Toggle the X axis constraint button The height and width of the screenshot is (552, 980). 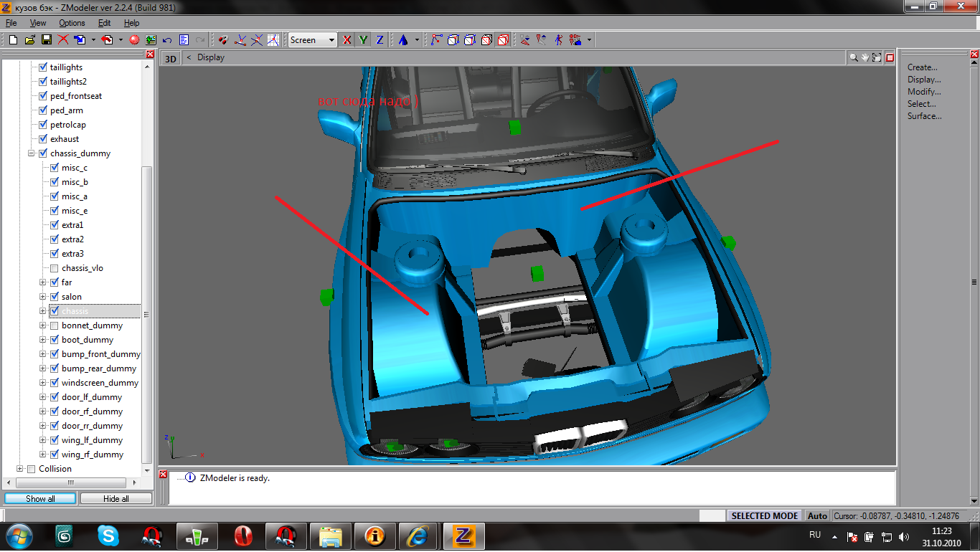coord(347,40)
